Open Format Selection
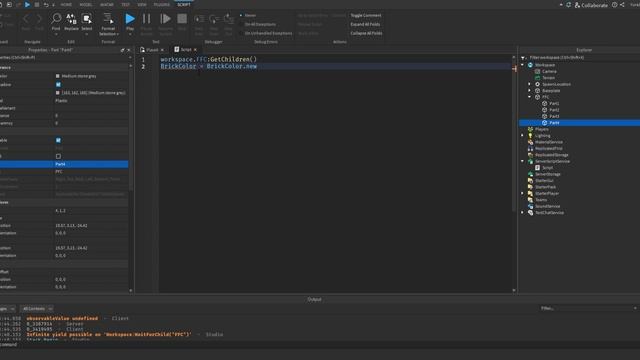Screen dimensions: 640x360 (108, 24)
